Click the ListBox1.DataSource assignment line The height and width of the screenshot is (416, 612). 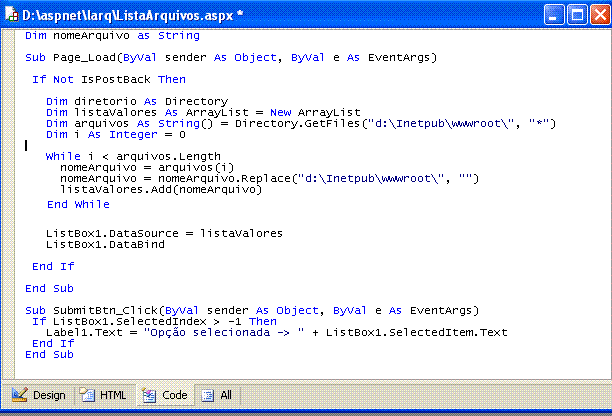164,233
